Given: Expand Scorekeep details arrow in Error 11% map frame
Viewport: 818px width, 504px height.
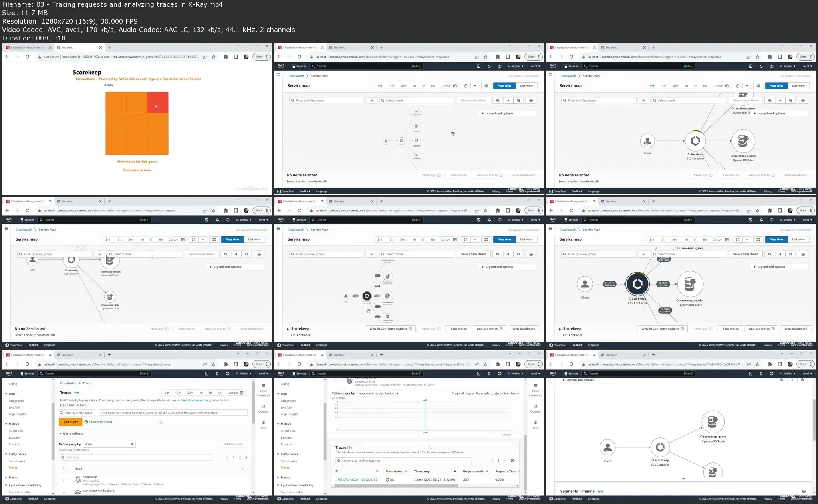Looking at the screenshot, I should (560, 329).
